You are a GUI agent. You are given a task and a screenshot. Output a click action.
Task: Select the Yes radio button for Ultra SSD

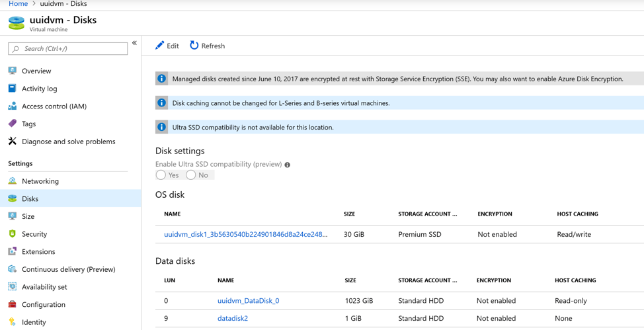point(161,175)
